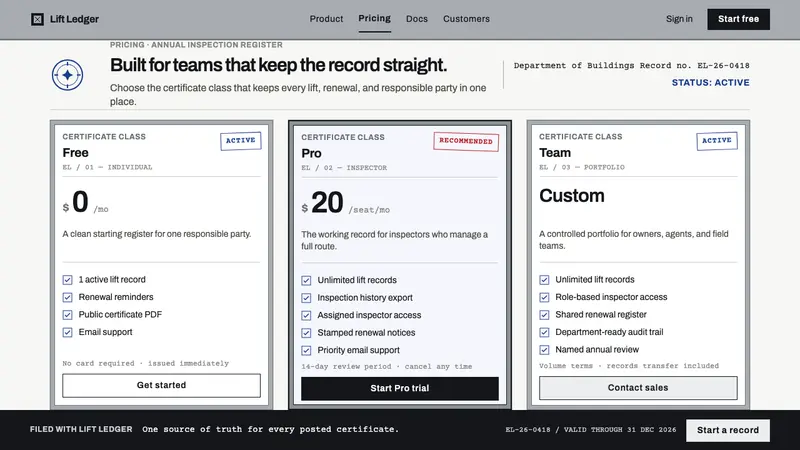Click the ACTIVE stamp on Free card
The image size is (800, 450).
tap(241, 141)
